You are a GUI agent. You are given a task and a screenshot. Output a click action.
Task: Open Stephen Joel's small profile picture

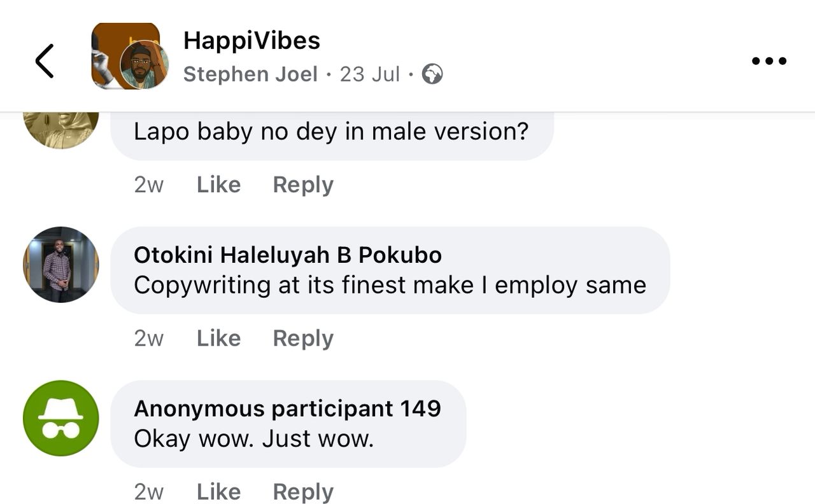coord(145,65)
